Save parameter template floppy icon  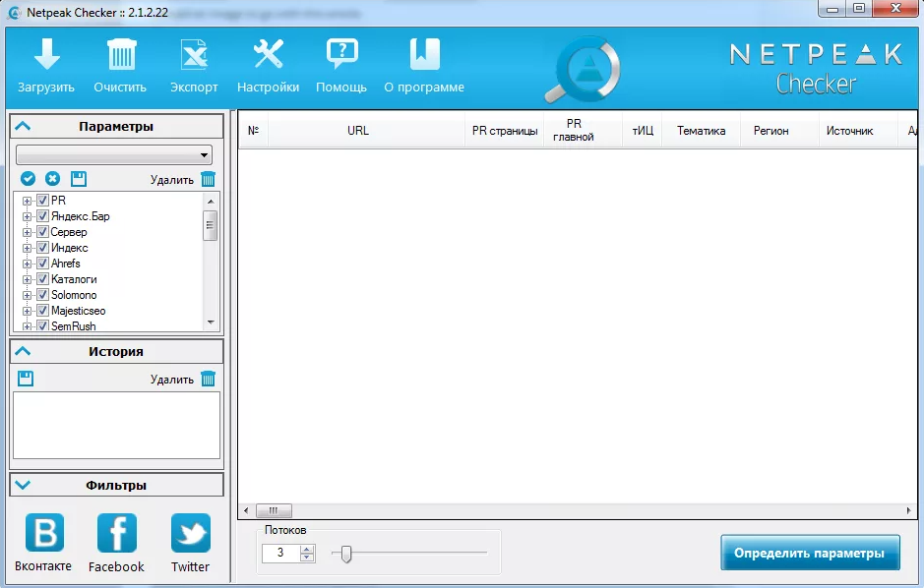pos(79,178)
